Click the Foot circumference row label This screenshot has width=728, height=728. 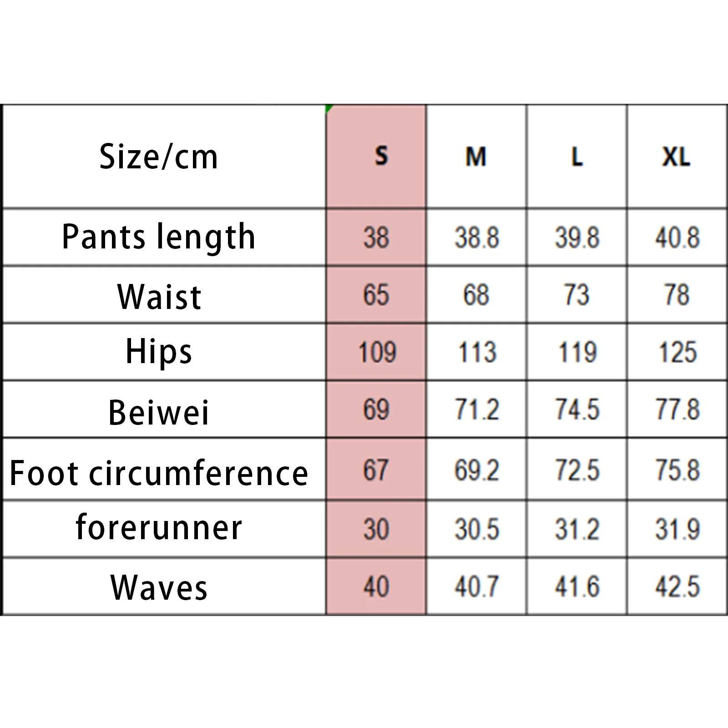point(159,473)
